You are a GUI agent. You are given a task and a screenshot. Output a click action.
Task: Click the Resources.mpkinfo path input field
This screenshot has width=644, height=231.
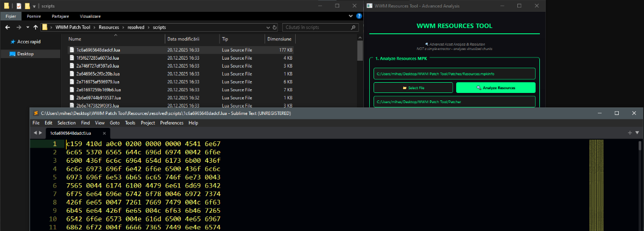[454, 74]
